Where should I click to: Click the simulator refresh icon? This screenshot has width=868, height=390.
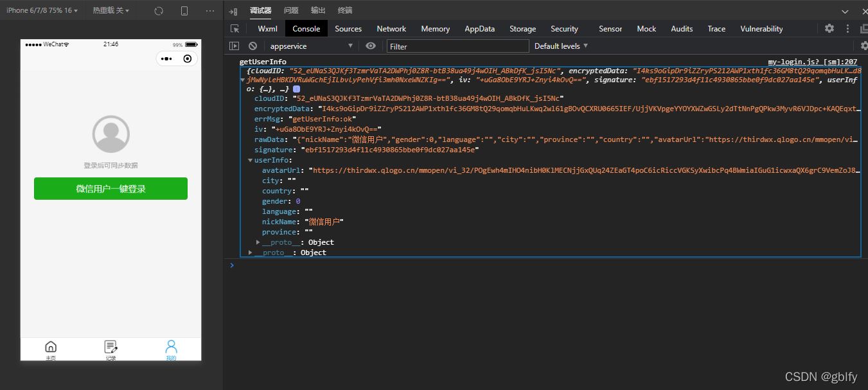[x=159, y=11]
